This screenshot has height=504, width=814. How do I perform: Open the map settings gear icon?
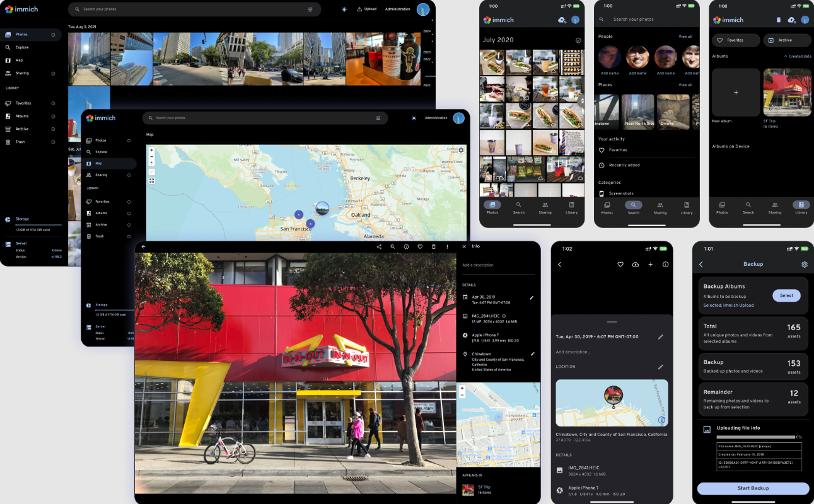(x=461, y=150)
